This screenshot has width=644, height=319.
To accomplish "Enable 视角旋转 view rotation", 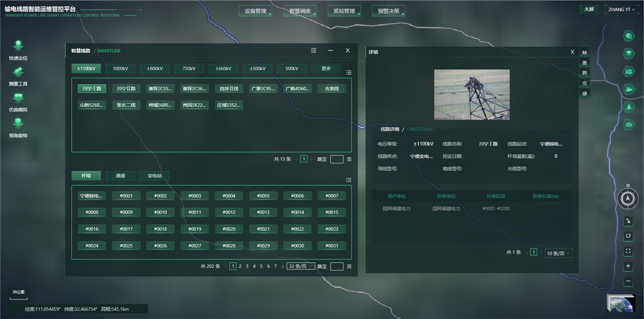I will click(x=18, y=127).
